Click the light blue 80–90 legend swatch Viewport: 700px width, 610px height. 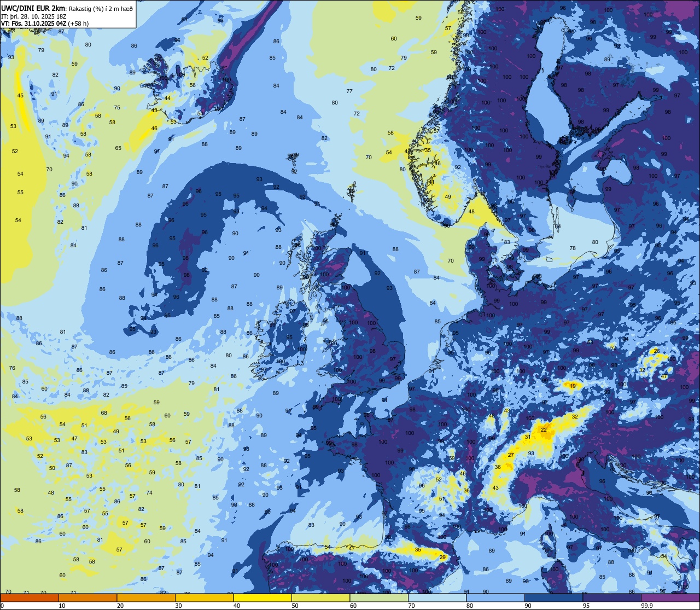495,597
